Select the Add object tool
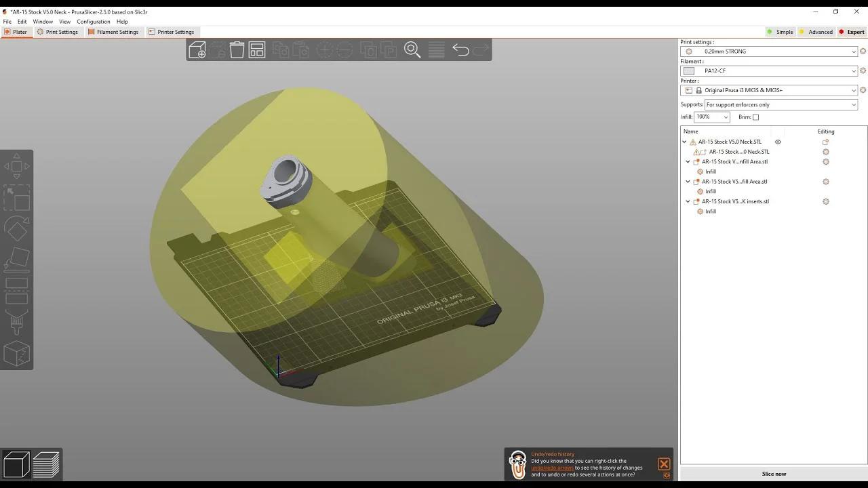This screenshot has width=868, height=488. pyautogui.click(x=197, y=49)
